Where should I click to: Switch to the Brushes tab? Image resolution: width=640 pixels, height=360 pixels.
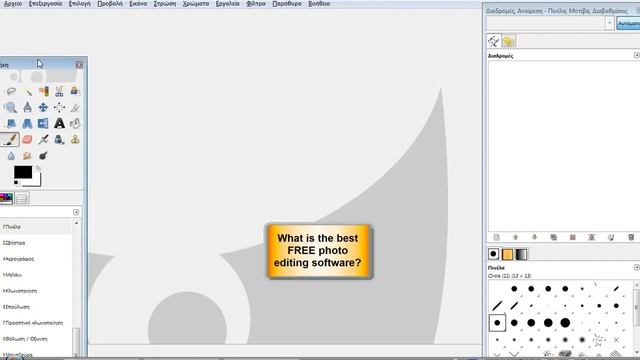click(493, 254)
